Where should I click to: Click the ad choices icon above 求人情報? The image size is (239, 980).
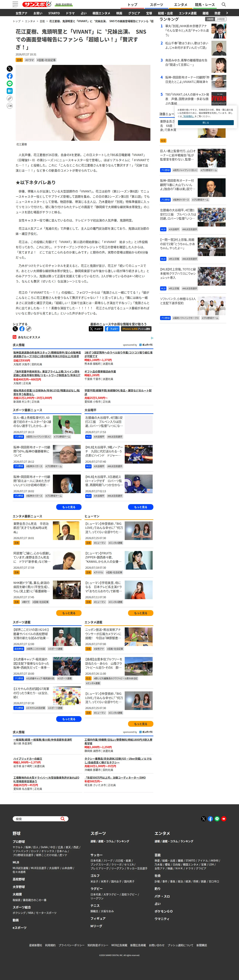tap(152, 338)
